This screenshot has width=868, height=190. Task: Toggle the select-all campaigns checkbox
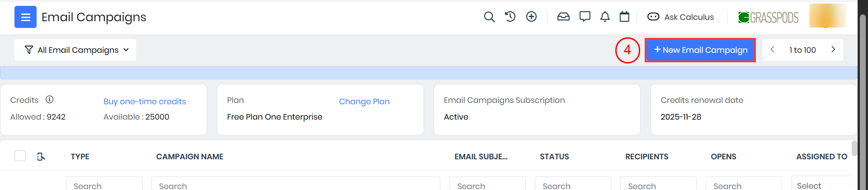[x=20, y=156]
